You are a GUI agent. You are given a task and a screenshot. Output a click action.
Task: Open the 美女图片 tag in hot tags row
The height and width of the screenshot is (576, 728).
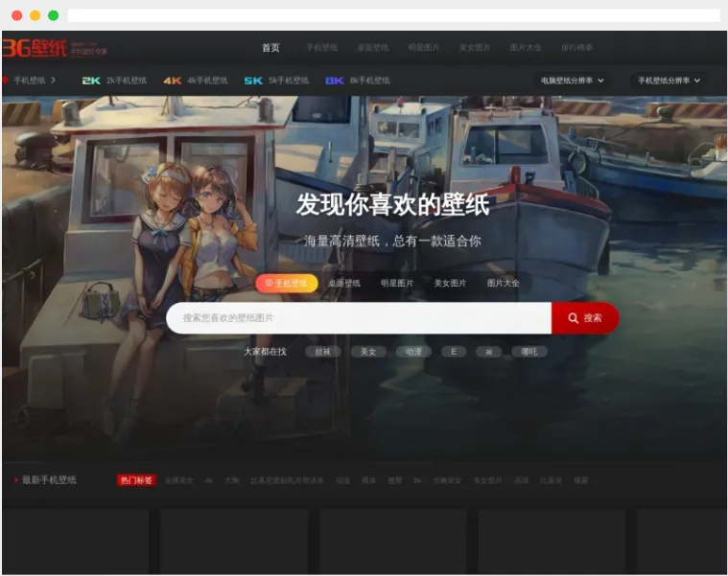click(x=488, y=480)
